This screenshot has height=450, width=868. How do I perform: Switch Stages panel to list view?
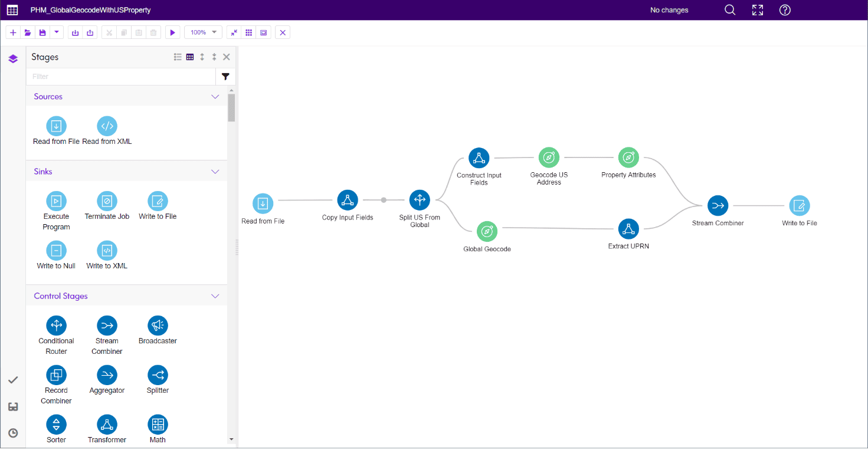pos(178,57)
